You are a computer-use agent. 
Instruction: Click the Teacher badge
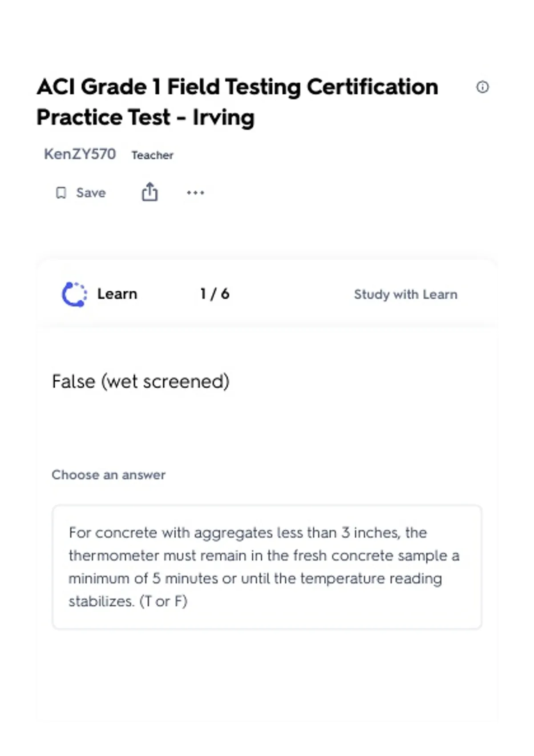click(152, 155)
